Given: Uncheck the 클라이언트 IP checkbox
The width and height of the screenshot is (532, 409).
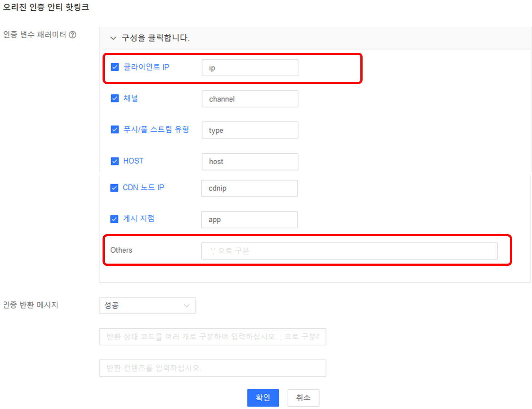Looking at the screenshot, I should [115, 67].
